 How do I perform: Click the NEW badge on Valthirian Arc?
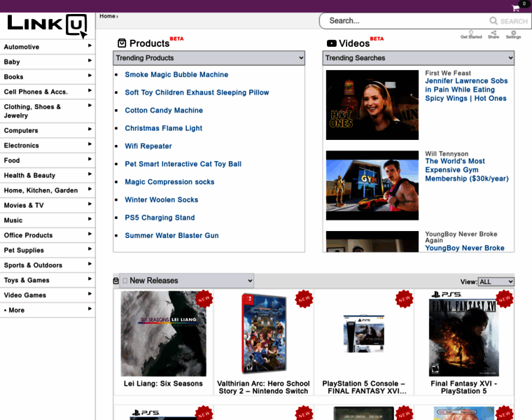(x=304, y=299)
